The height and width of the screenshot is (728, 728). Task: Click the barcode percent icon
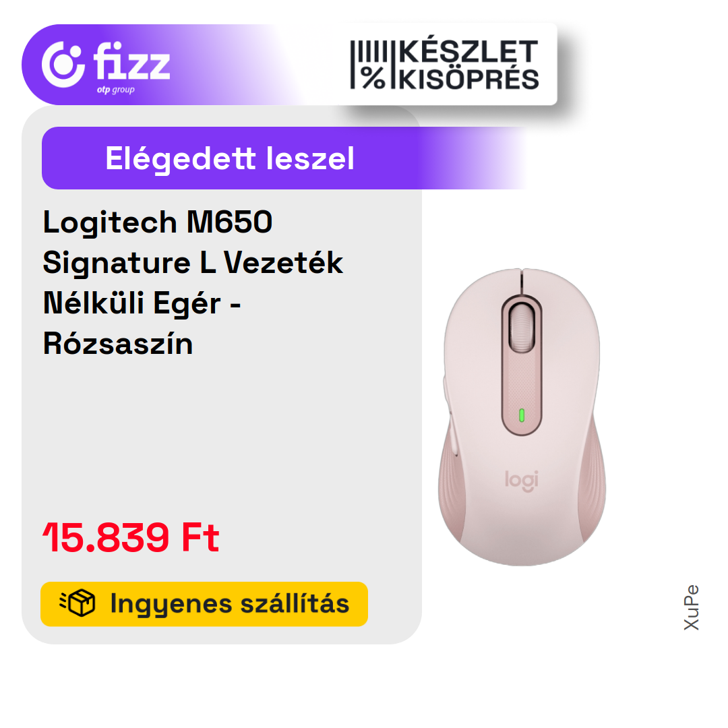[369, 65]
